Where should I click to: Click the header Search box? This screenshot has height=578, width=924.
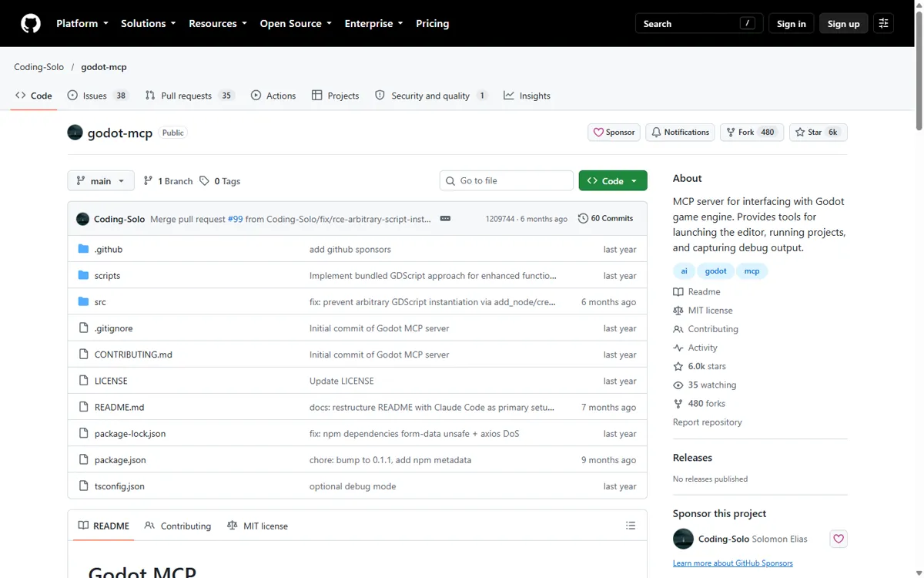(x=699, y=24)
